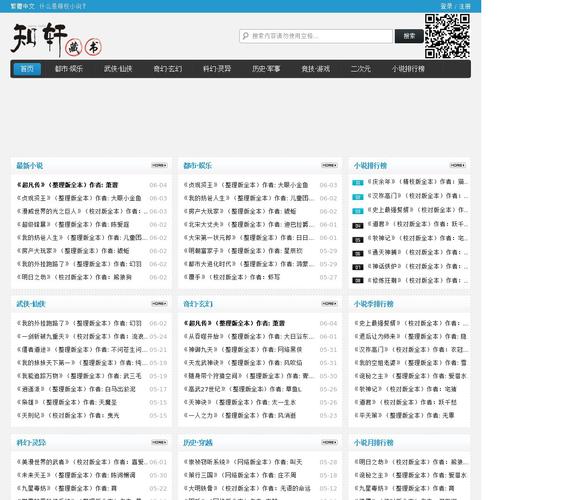Image resolution: width=564 pixels, height=500 pixels.
Task: Switch to 繁體中文 in the top bar
Action: (23, 6)
